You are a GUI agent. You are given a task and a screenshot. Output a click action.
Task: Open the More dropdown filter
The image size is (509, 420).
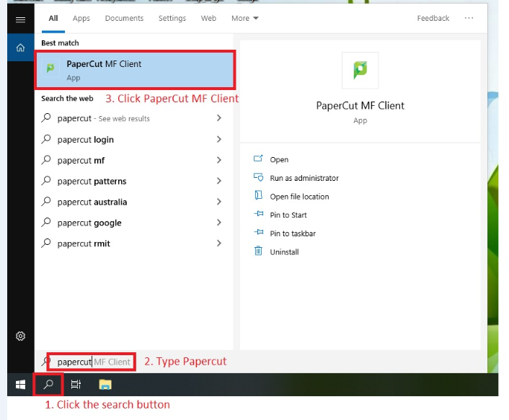tap(244, 19)
